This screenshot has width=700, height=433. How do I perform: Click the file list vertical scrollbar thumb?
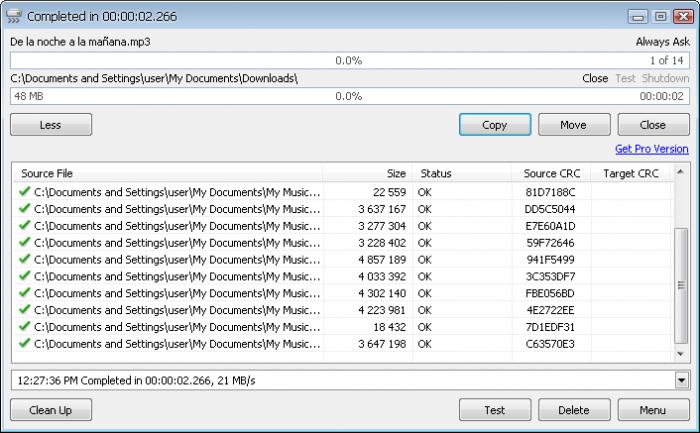[x=681, y=286]
